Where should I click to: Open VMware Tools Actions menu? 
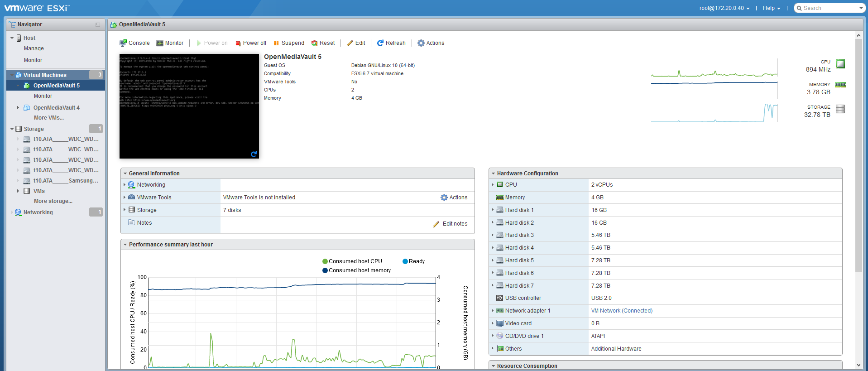coord(454,198)
